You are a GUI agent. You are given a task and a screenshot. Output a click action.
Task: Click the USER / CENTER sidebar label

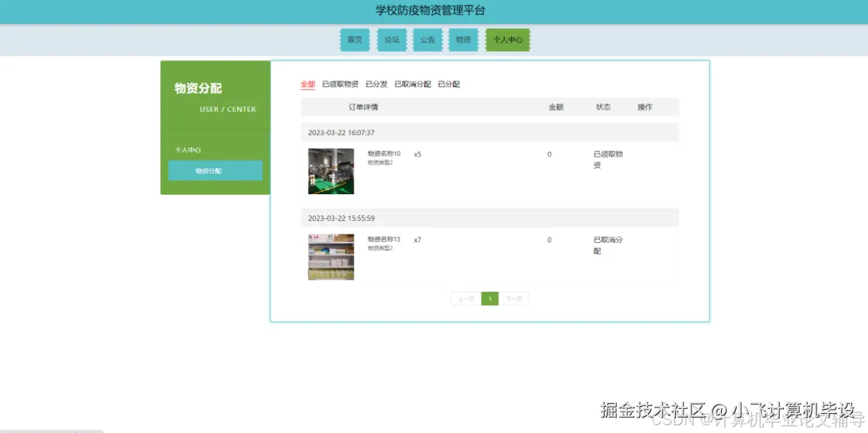tap(227, 109)
